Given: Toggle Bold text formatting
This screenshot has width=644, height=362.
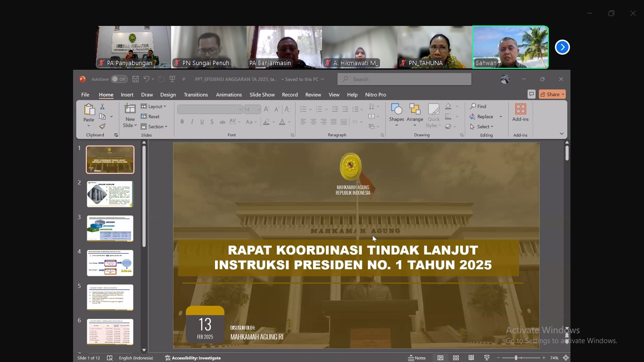Looking at the screenshot, I should (x=182, y=122).
